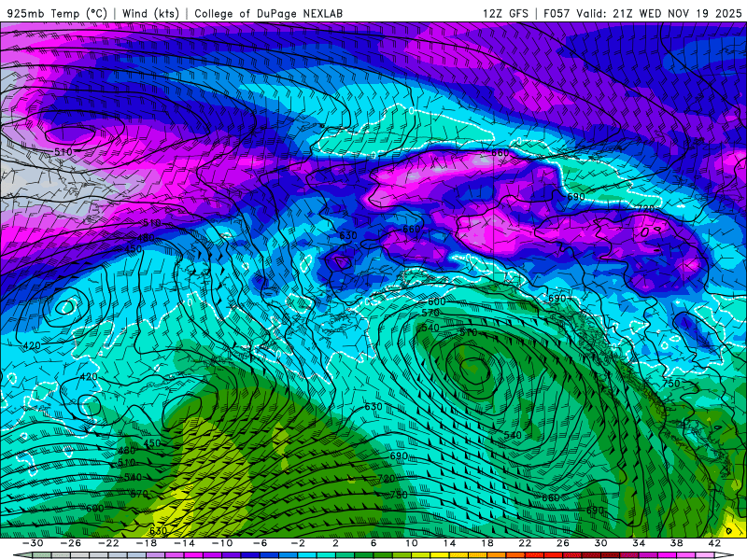This screenshot has width=747, height=560.
Task: Select the "12Z GFS" model run label
Action: 505,13
